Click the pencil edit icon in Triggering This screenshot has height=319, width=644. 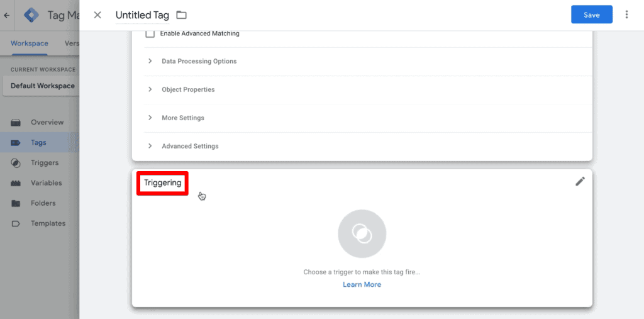point(580,181)
